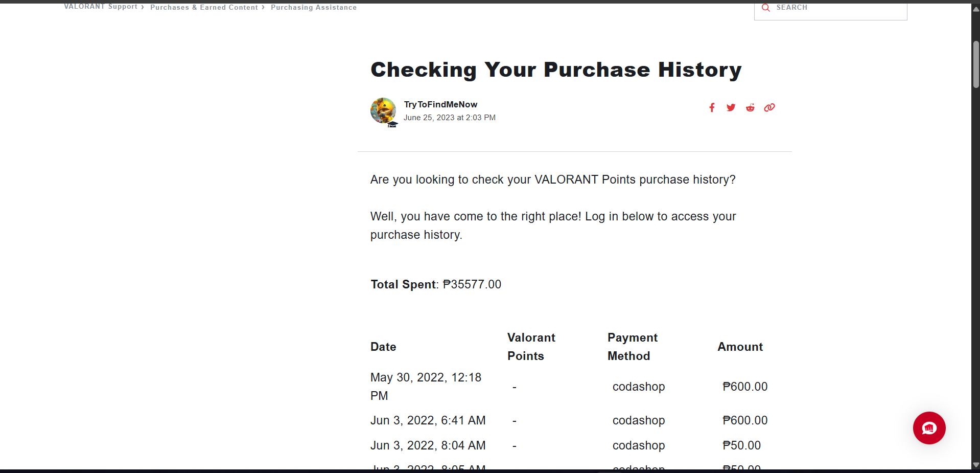
Task: Share the article on Reddit
Action: coord(750,107)
